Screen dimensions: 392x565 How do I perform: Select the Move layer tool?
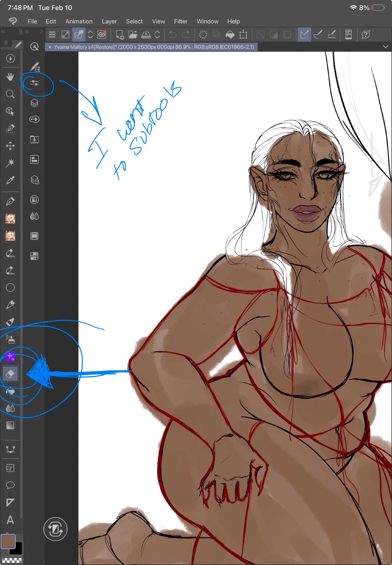click(x=10, y=146)
